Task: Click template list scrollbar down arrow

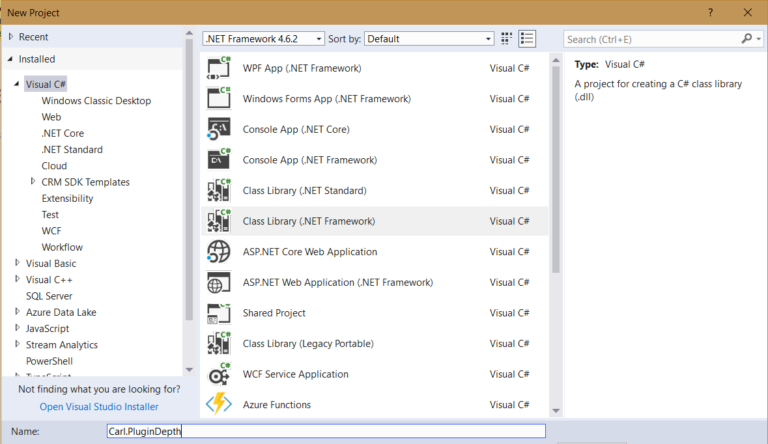Action: [556, 411]
